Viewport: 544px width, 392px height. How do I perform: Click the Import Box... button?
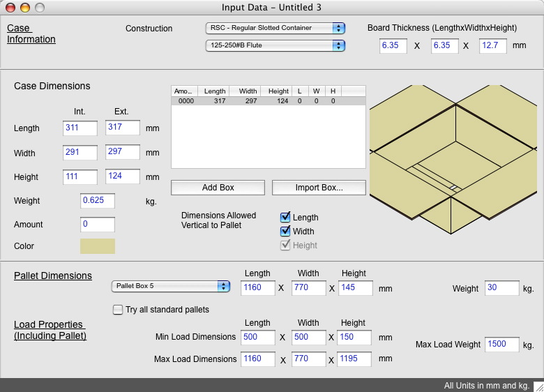pyautogui.click(x=319, y=188)
